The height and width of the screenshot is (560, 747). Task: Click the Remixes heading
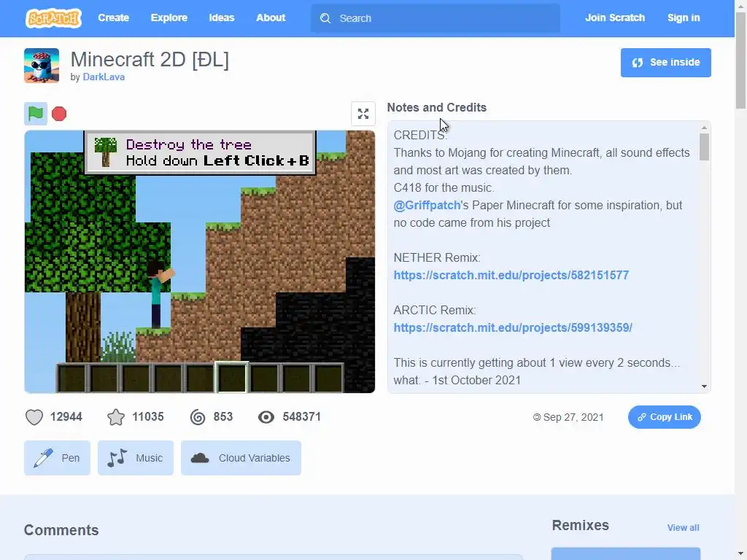[x=580, y=525]
